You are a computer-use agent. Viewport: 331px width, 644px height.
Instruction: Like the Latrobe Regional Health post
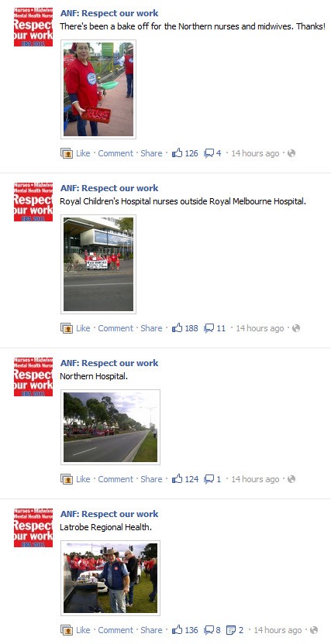click(x=83, y=630)
